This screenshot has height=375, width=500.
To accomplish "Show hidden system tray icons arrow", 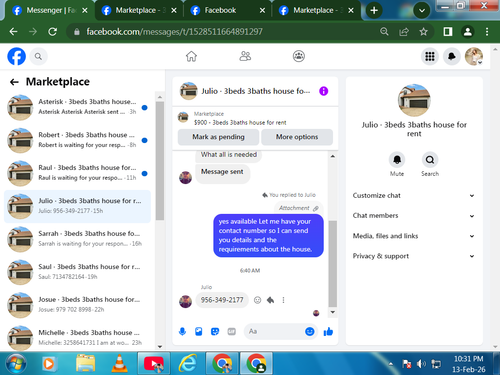I will [390, 364].
